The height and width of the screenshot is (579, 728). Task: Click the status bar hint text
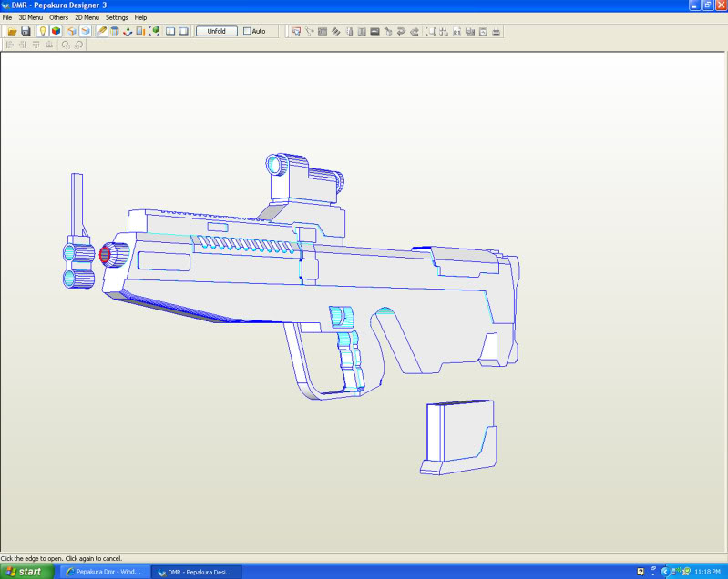[61, 558]
